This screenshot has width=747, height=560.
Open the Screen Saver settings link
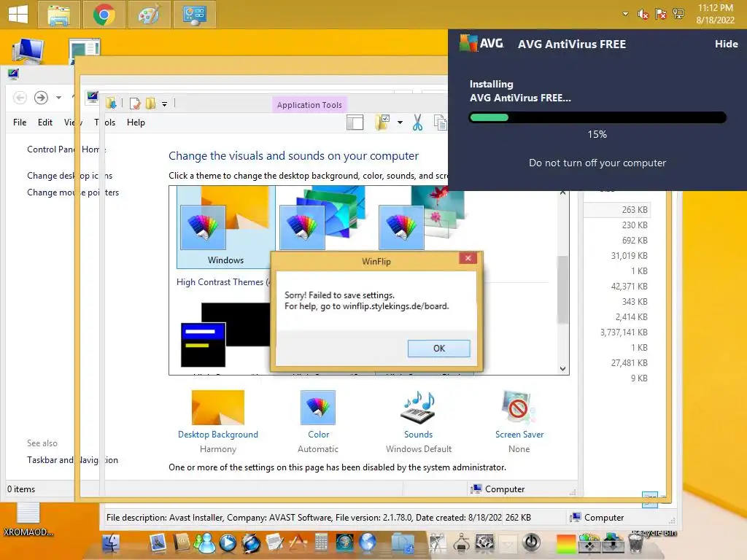pos(519,435)
